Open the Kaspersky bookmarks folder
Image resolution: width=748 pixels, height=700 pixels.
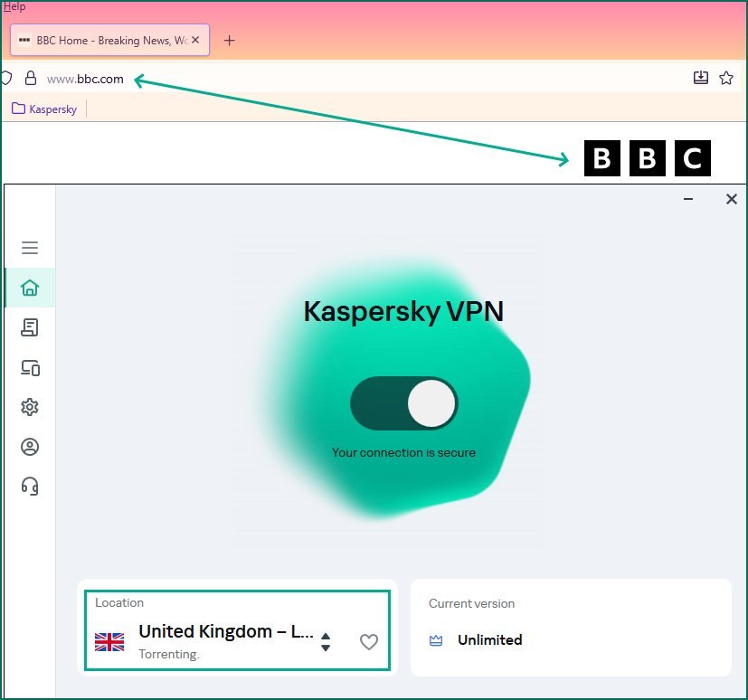click(x=44, y=109)
